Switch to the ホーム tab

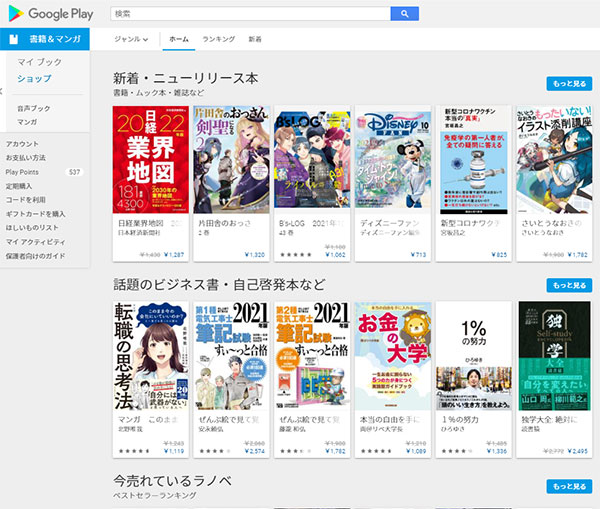point(179,39)
